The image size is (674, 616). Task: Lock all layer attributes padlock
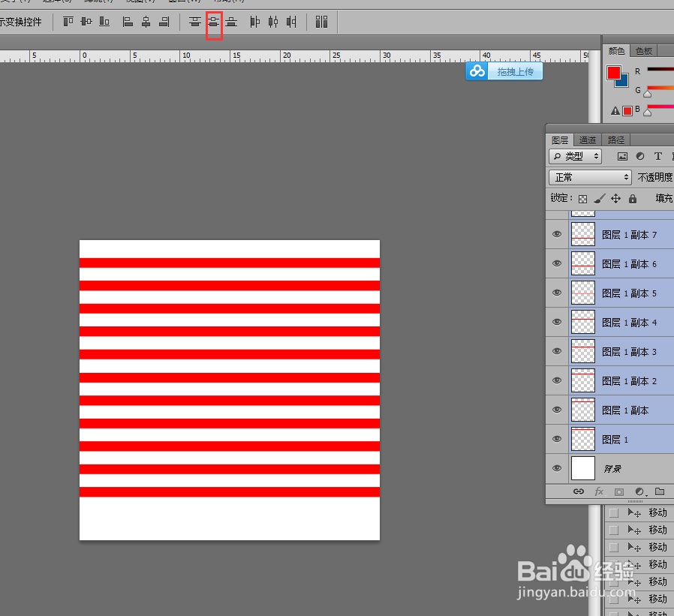633,199
